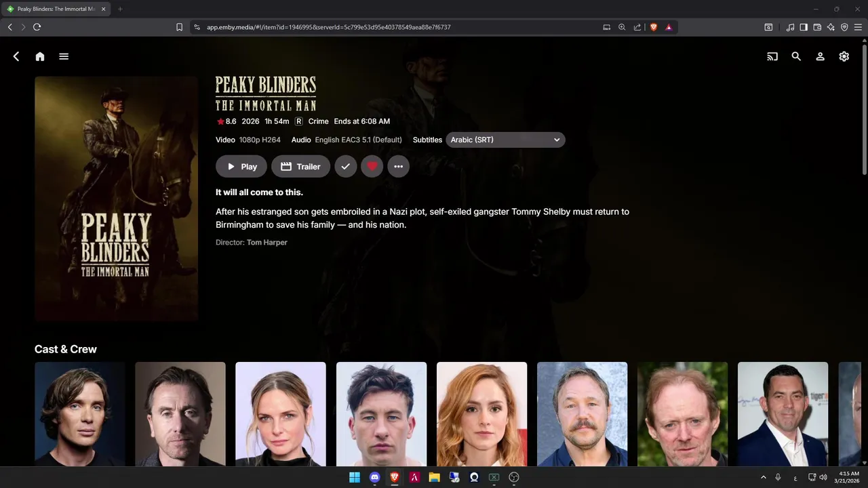Open the taskbar clock and date

point(849,477)
